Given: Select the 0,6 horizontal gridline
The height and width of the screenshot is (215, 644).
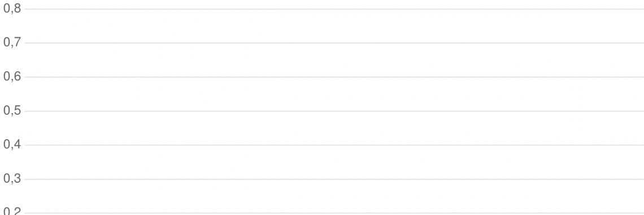Looking at the screenshot, I should point(334,77).
